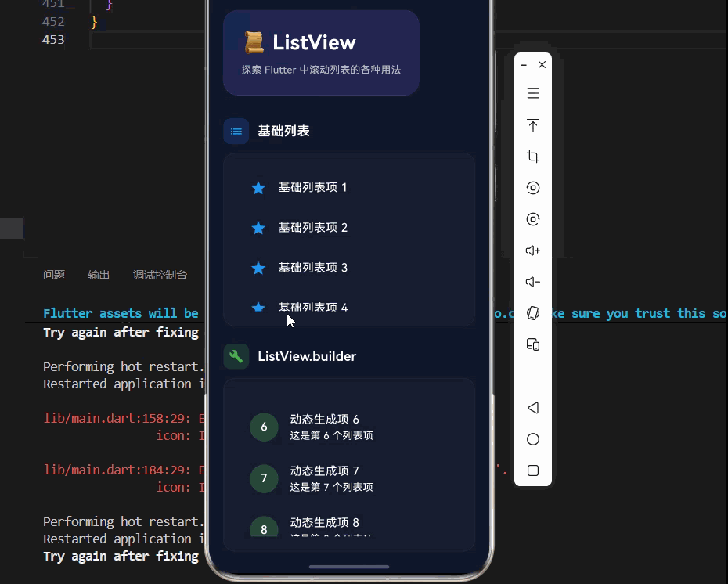Switch to the 调试控制台 panel tab
Image resolution: width=728 pixels, height=584 pixels.
pos(160,275)
